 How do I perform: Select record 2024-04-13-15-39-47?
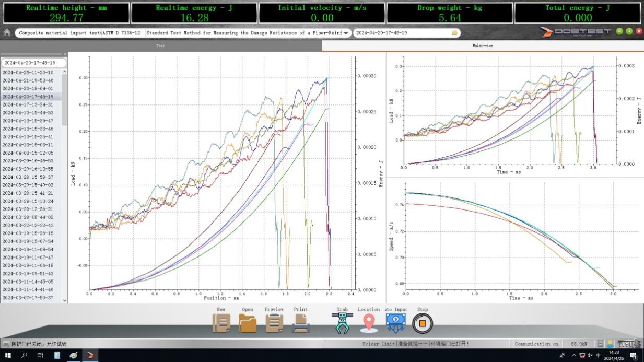[31, 121]
